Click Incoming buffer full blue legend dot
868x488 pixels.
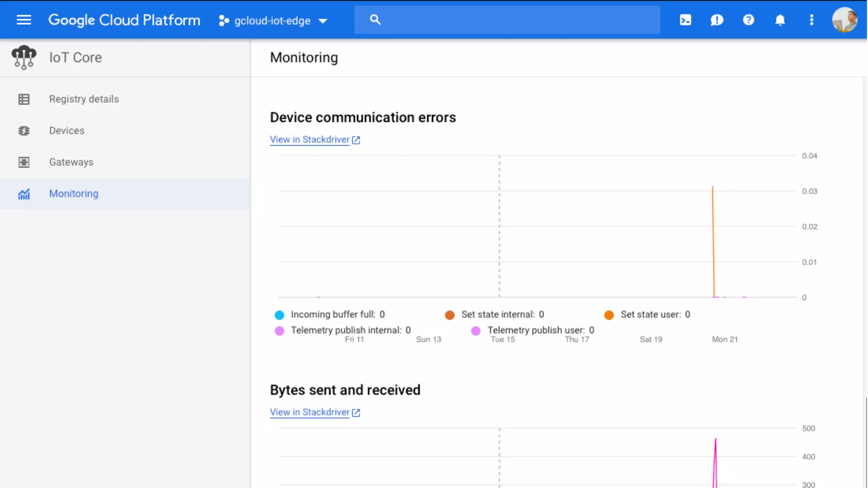(279, 315)
